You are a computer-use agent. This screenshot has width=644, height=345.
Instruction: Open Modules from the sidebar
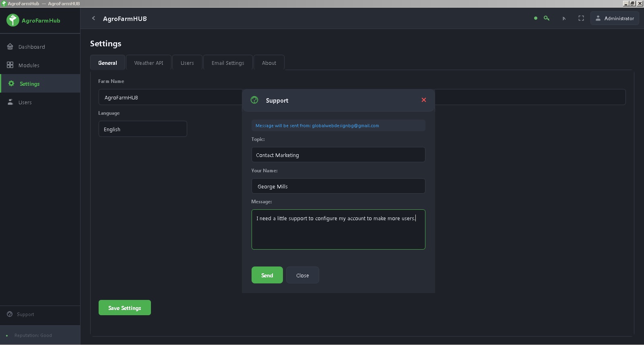click(40, 65)
